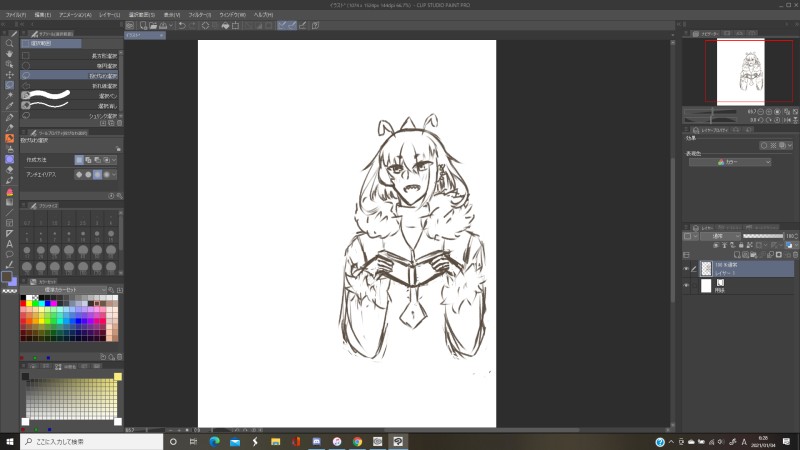Open the Filter menu
This screenshot has width=800, height=450.
tap(199, 15)
